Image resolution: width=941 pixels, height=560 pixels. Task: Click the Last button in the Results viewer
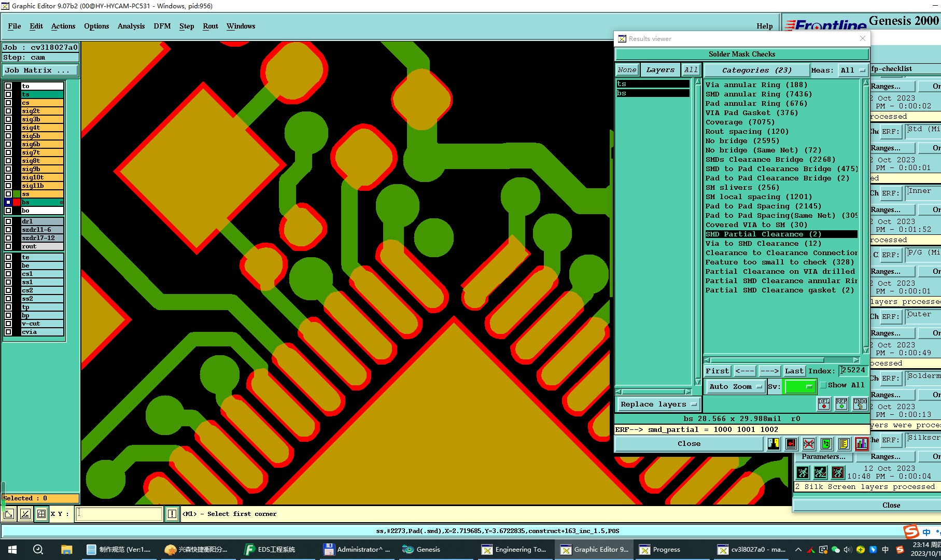click(x=794, y=371)
